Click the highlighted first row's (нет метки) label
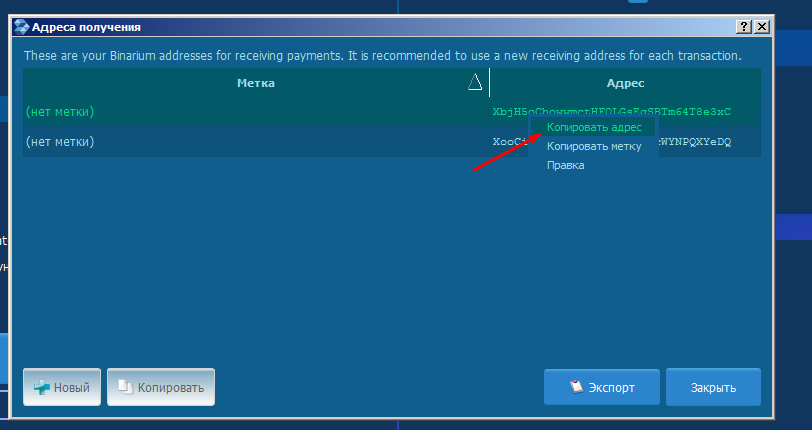Image resolution: width=812 pixels, height=430 pixels. tap(60, 111)
